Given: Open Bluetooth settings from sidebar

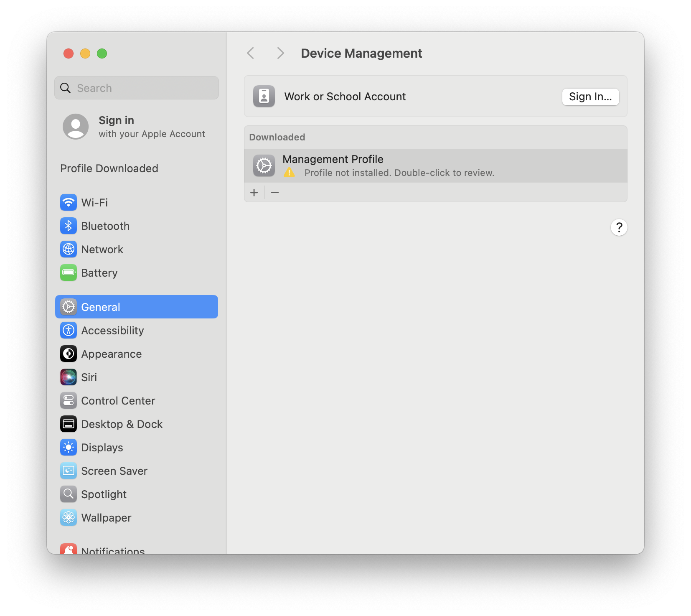Looking at the screenshot, I should [105, 226].
